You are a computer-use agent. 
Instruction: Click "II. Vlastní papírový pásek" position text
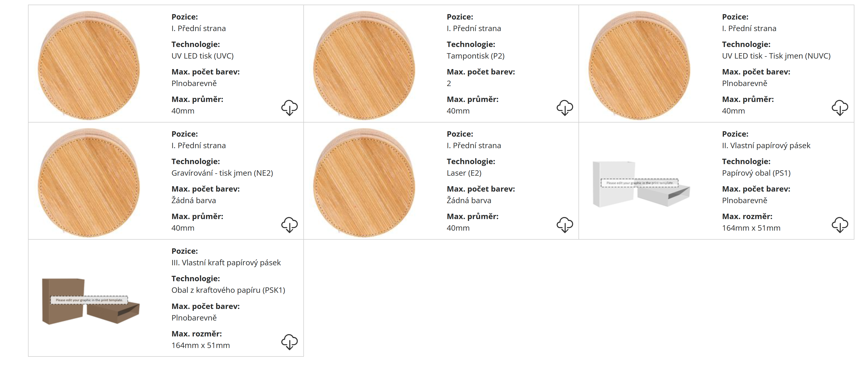tap(766, 145)
